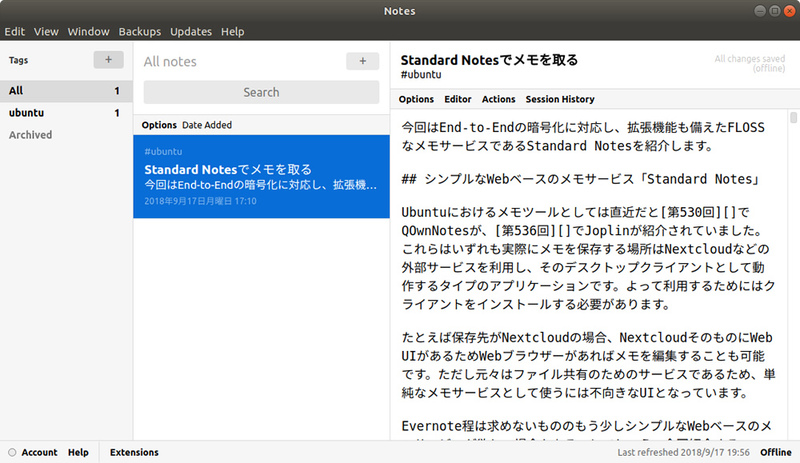Click the account status circle icon
This screenshot has width=800, height=463.
[x=12, y=452]
